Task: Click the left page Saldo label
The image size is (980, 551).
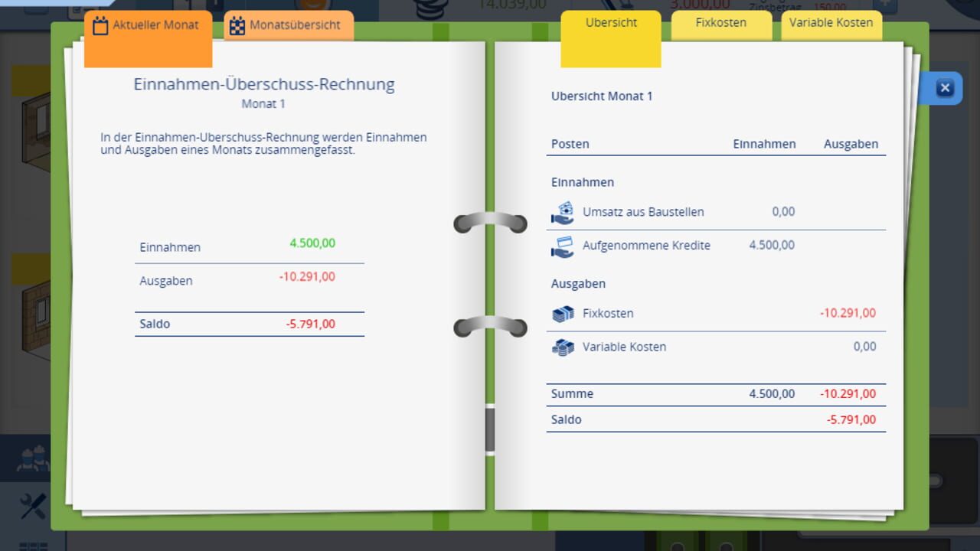Action: 155,324
